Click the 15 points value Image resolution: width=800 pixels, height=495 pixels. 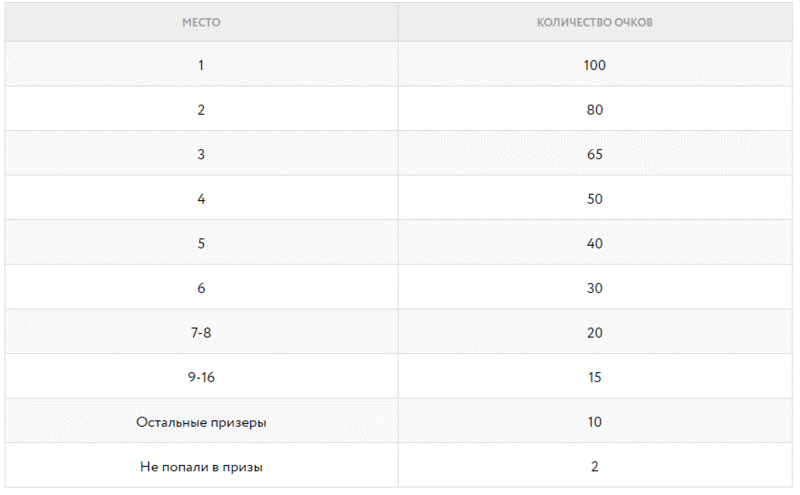[595, 377]
